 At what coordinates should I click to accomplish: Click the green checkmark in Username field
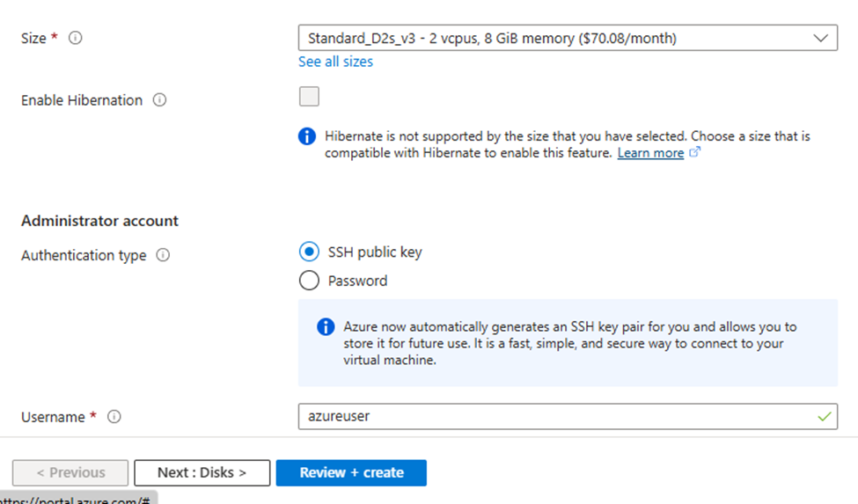824,417
